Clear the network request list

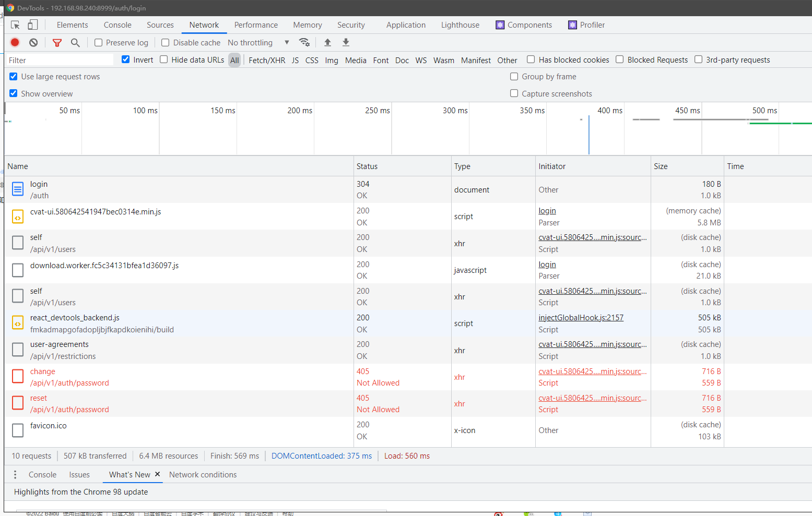coord(32,42)
